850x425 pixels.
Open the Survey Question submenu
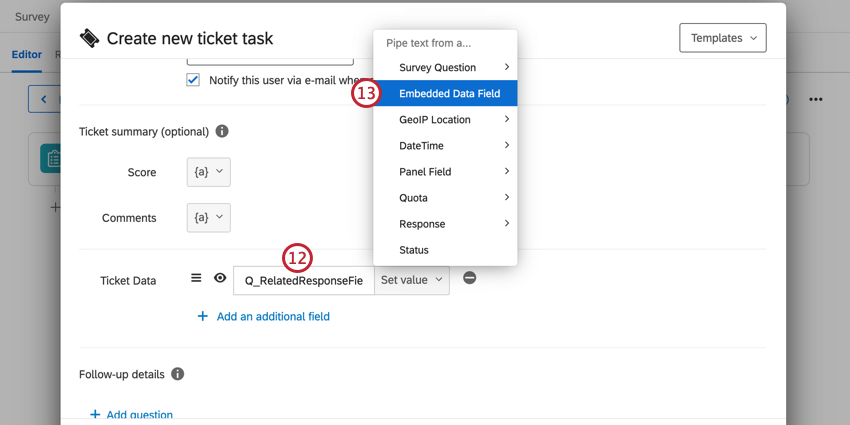pos(445,68)
